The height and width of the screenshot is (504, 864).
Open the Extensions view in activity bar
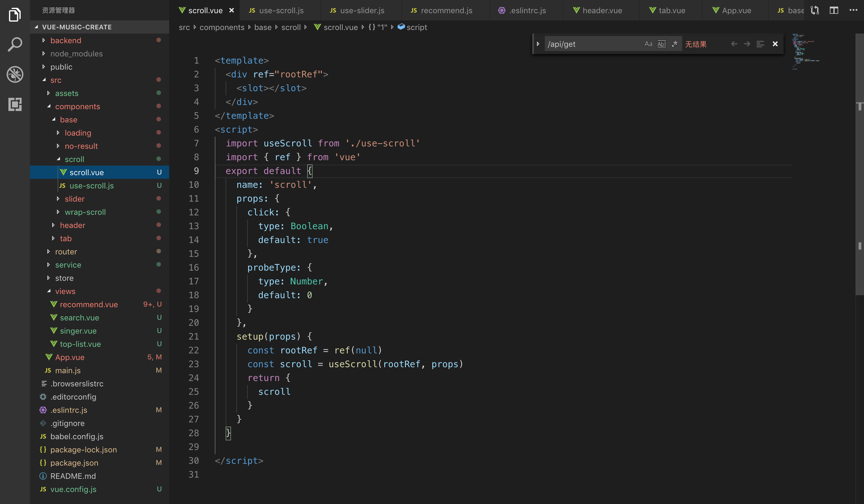15,104
